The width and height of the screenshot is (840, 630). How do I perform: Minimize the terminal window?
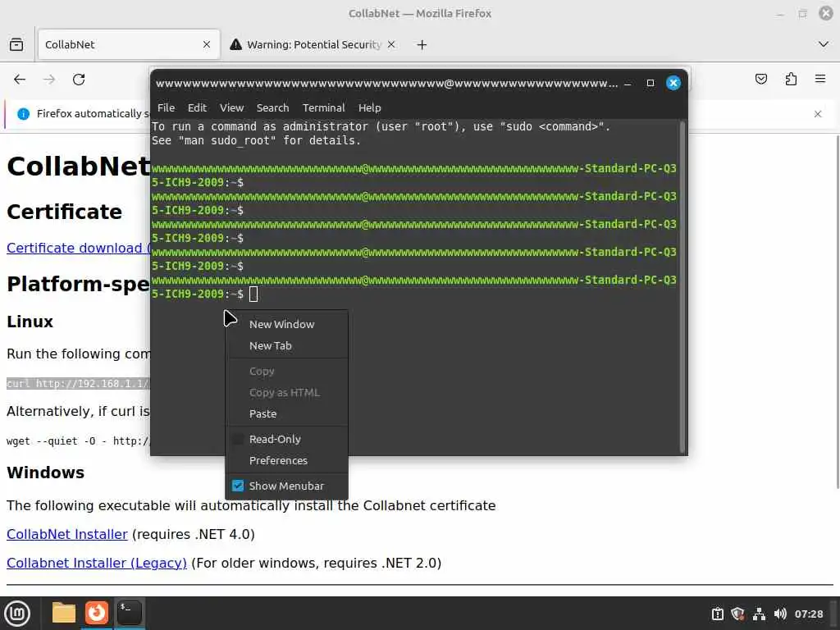628,83
